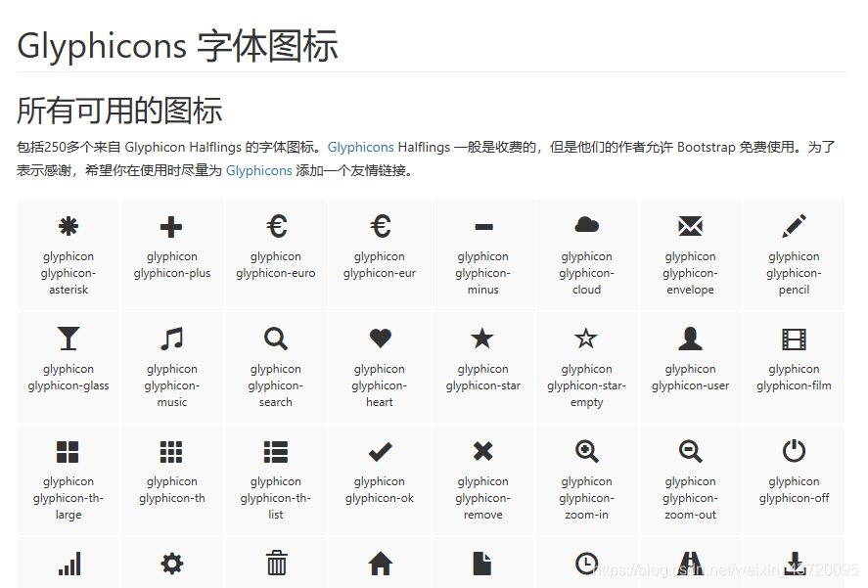Image resolution: width=868 pixels, height=588 pixels.
Task: Click the 'glyphicon glyphicon-search' label
Action: point(276,385)
